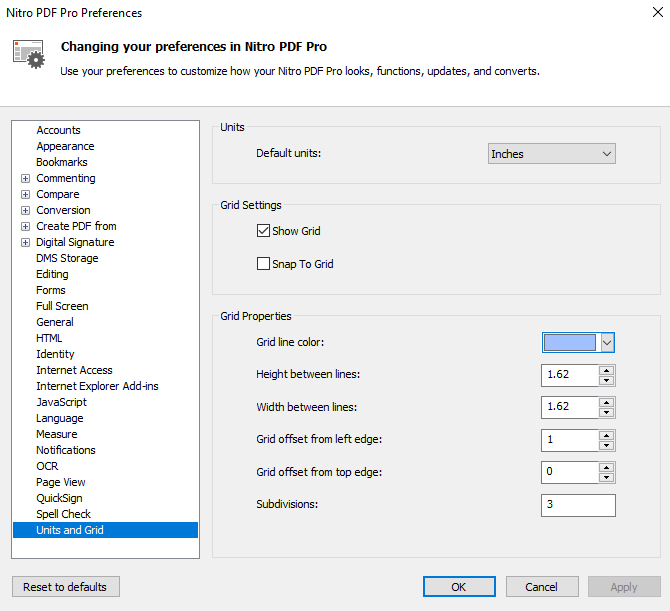Screen dimensions: 670x611
Task: Select Bookmarks category
Action: coord(62,162)
